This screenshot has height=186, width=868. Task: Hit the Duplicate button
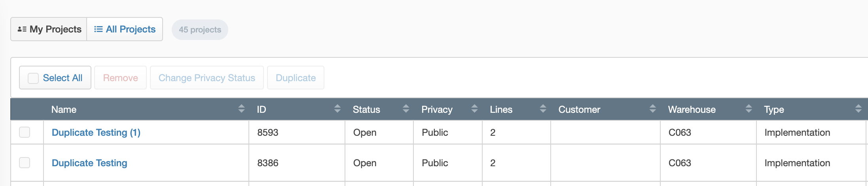[296, 78]
